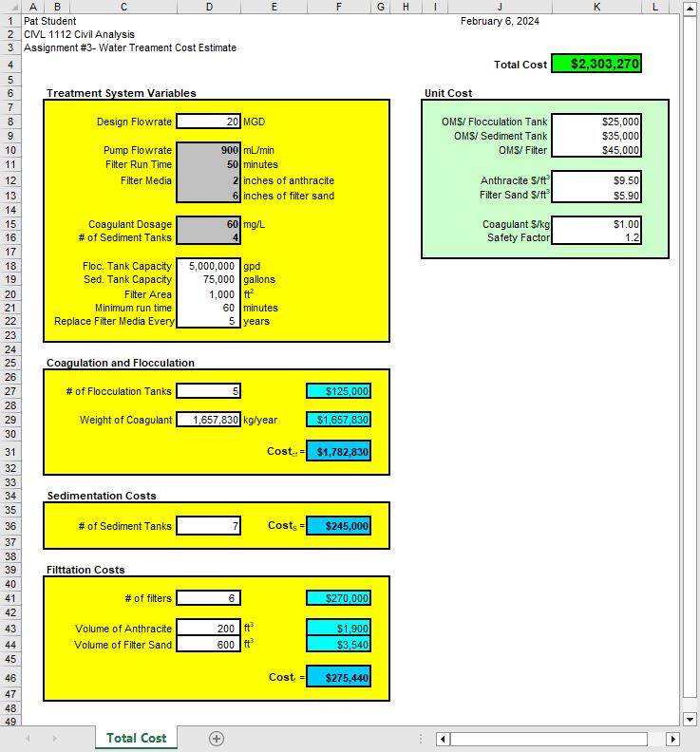Select row 27 header

click(x=10, y=391)
